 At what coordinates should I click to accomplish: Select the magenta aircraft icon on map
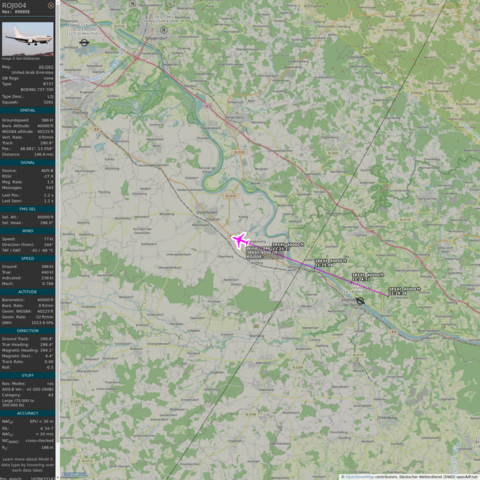pyautogui.click(x=240, y=240)
